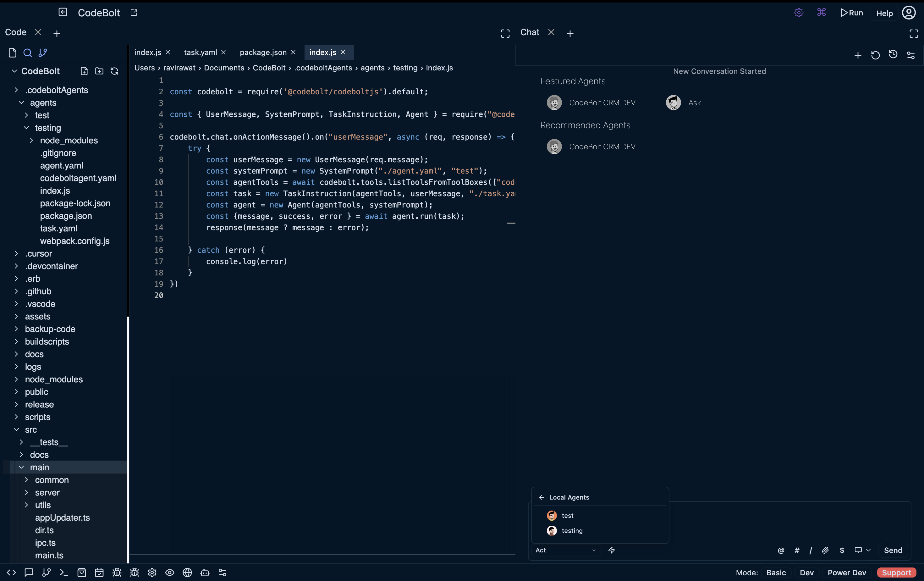
Task: Create new file in CodeBolt explorer header
Action: [84, 71]
